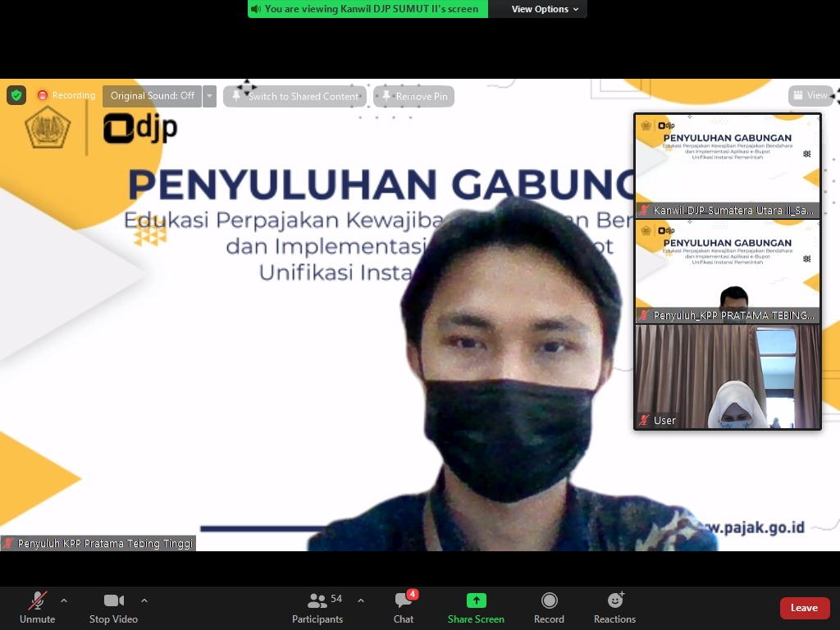The width and height of the screenshot is (840, 630).
Task: Click the green encryption shield icon
Action: click(x=16, y=95)
